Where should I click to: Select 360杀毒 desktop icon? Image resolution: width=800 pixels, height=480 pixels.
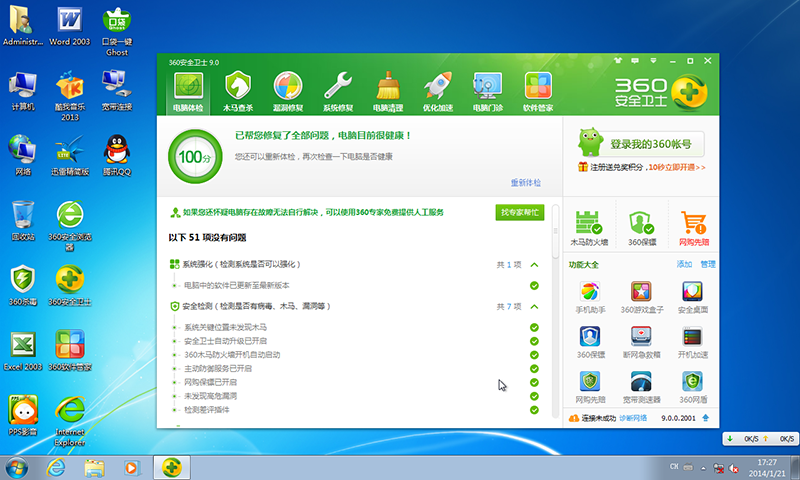pyautogui.click(x=23, y=285)
